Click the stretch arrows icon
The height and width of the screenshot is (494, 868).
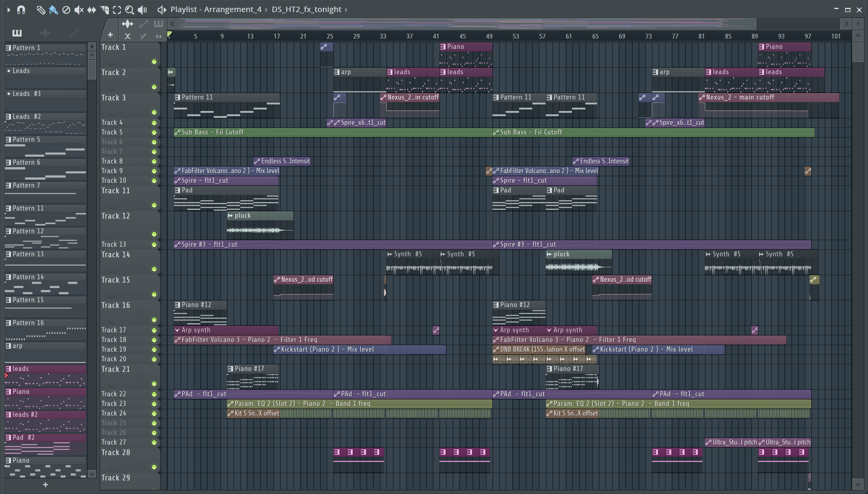[158, 36]
